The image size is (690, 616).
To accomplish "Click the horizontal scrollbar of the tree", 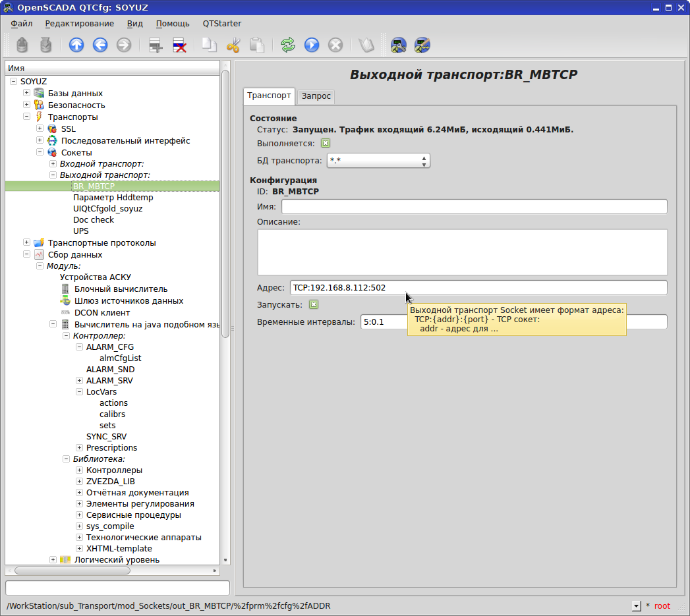I will [x=72, y=571].
